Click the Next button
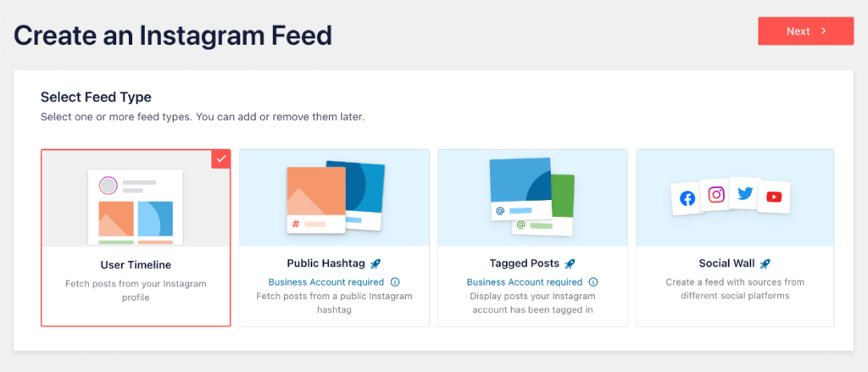 (x=806, y=31)
